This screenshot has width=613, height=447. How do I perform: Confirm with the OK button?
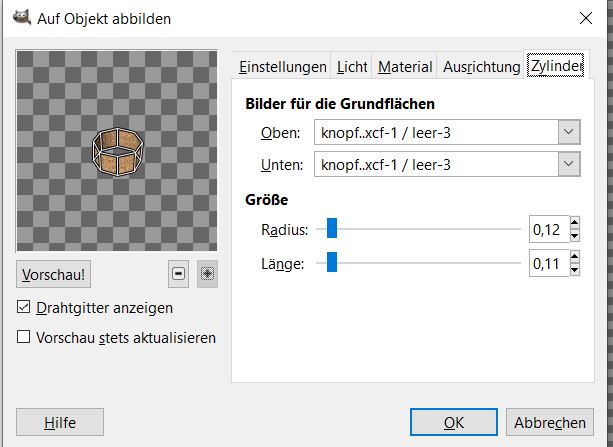tap(454, 422)
